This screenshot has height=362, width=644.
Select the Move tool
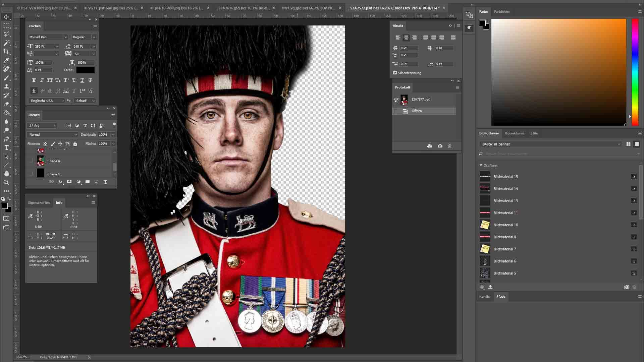point(6,16)
